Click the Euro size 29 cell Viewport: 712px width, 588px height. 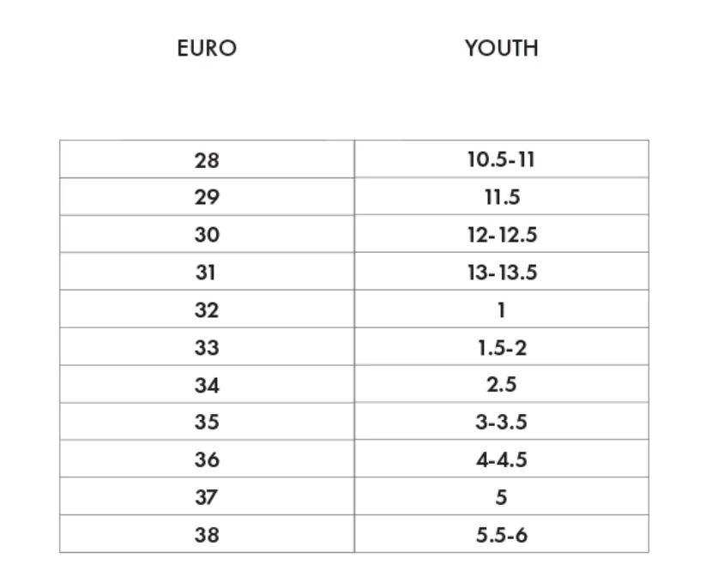[207, 197]
